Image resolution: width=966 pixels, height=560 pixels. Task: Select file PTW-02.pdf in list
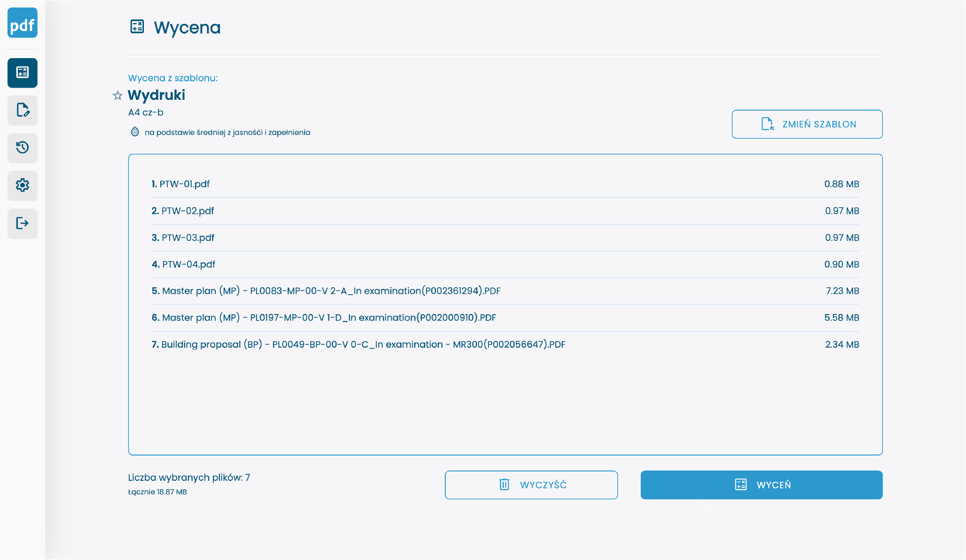[187, 211]
